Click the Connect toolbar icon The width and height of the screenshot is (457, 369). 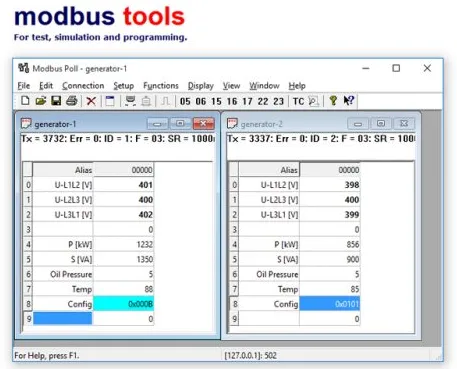coord(130,101)
